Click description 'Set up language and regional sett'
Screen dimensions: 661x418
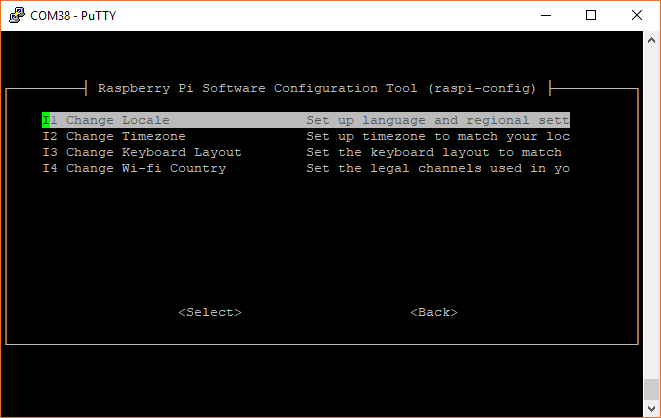pyautogui.click(x=438, y=121)
